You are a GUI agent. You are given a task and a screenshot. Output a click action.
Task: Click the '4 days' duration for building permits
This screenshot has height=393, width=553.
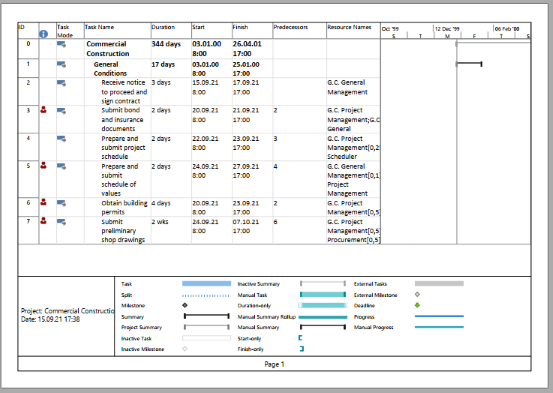[161, 203]
